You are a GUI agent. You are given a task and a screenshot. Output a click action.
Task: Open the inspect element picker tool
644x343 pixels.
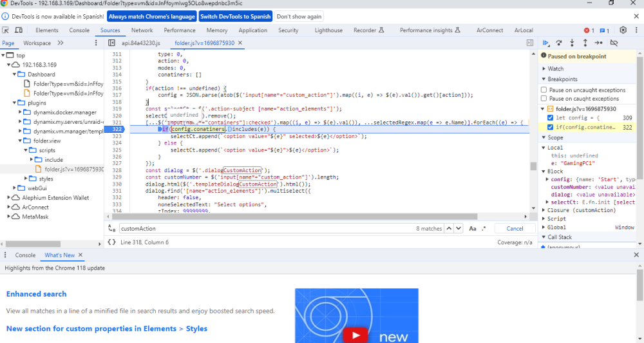click(x=5, y=30)
